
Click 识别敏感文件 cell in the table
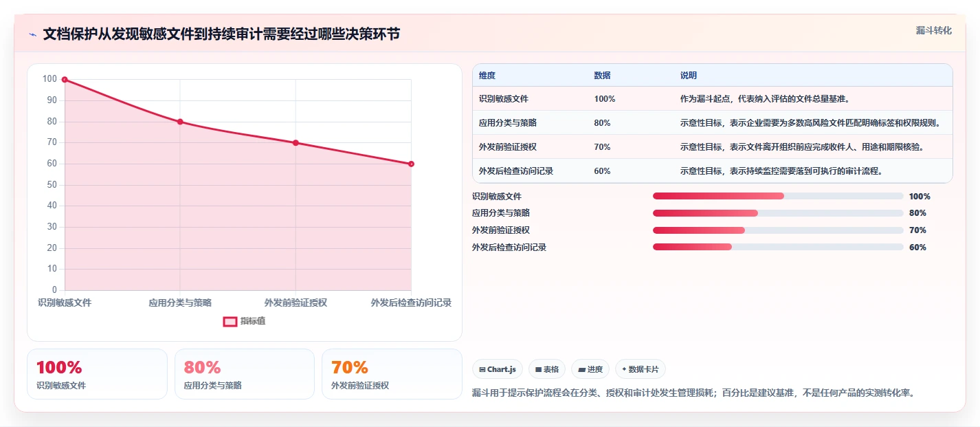pyautogui.click(x=504, y=99)
